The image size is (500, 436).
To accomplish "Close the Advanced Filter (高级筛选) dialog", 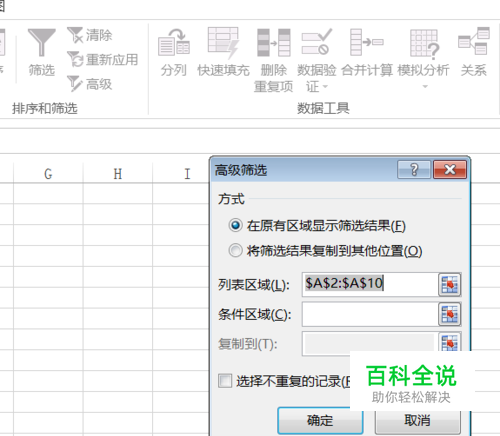I will coord(450,170).
